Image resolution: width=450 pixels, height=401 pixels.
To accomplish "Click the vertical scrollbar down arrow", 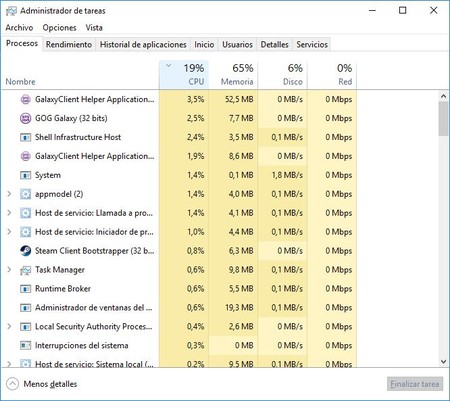I will coord(443,361).
